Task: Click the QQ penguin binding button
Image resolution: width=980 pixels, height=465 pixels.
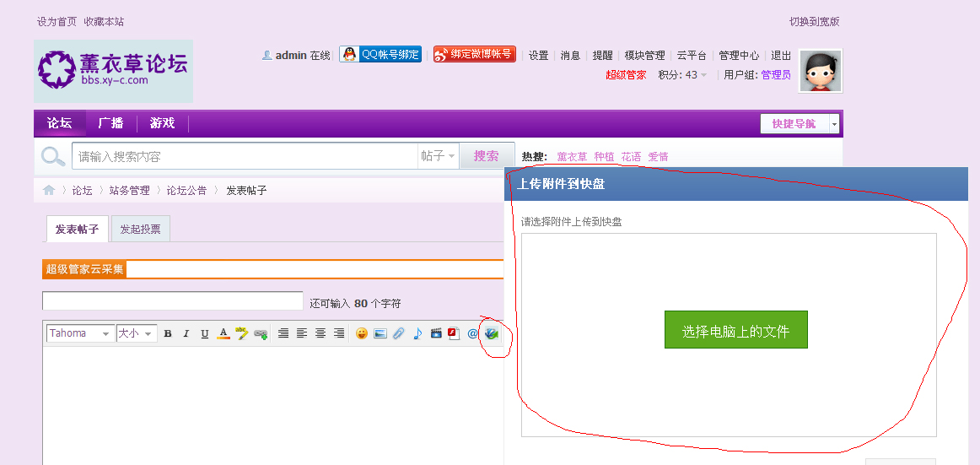Action: coord(380,54)
